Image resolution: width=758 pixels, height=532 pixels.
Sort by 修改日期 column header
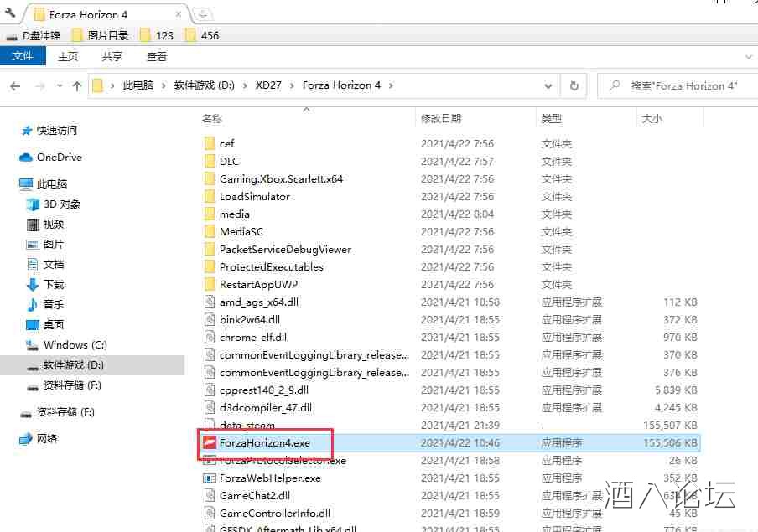(441, 118)
